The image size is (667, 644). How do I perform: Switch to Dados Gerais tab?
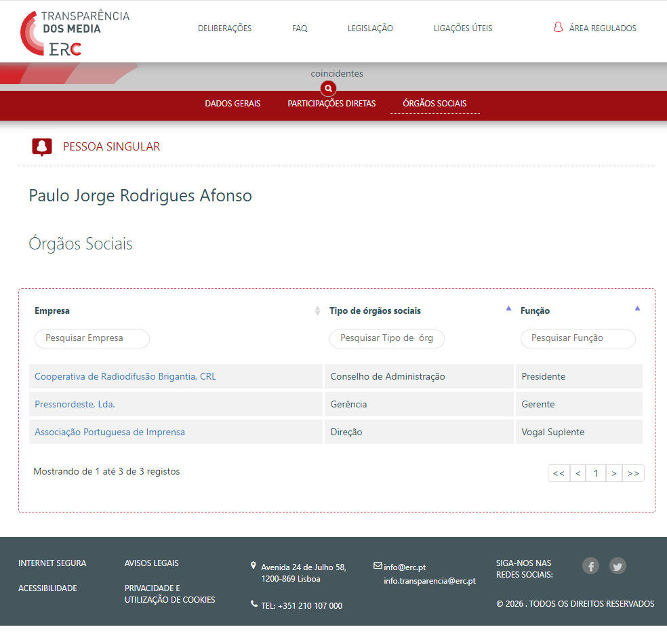click(x=233, y=104)
